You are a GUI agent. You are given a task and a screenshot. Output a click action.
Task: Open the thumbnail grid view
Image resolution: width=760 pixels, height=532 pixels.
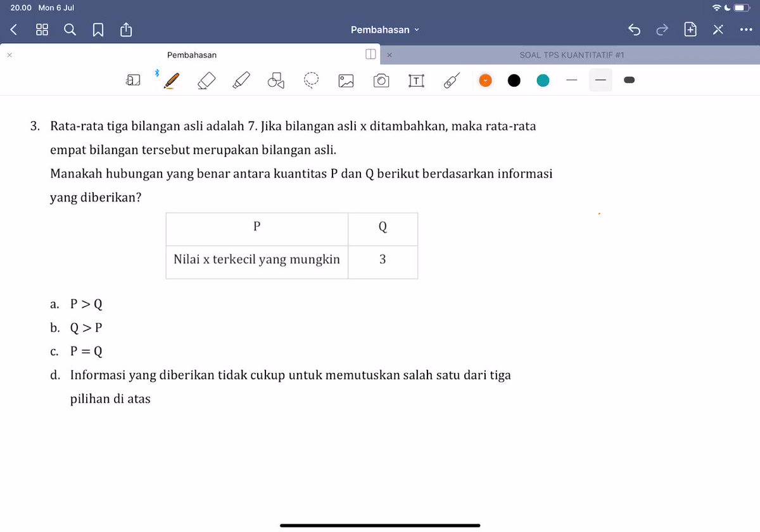point(42,30)
